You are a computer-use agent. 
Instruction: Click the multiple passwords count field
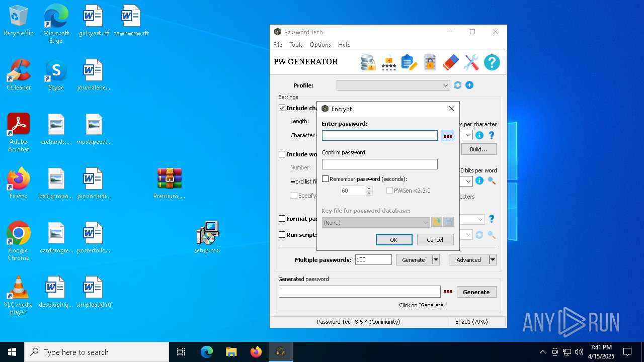coord(373,260)
